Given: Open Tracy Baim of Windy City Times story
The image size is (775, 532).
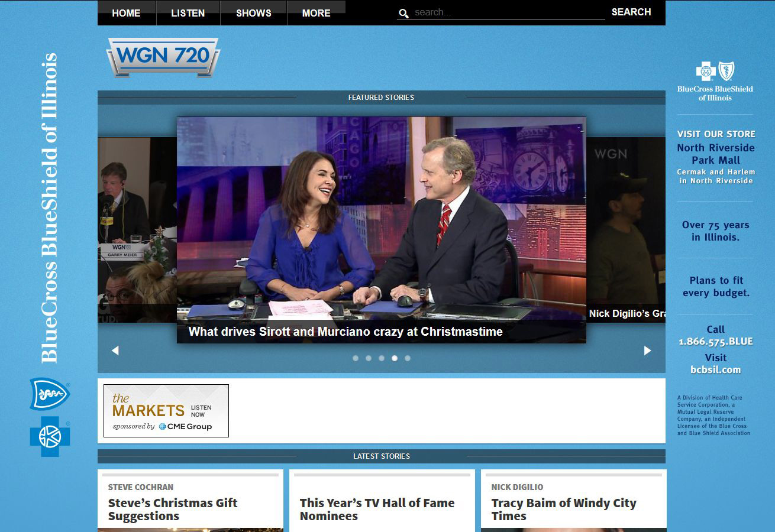Looking at the screenshot, I should pos(564,510).
